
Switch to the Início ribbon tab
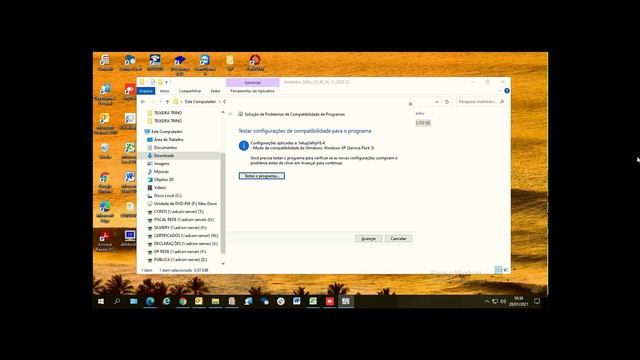(164, 91)
